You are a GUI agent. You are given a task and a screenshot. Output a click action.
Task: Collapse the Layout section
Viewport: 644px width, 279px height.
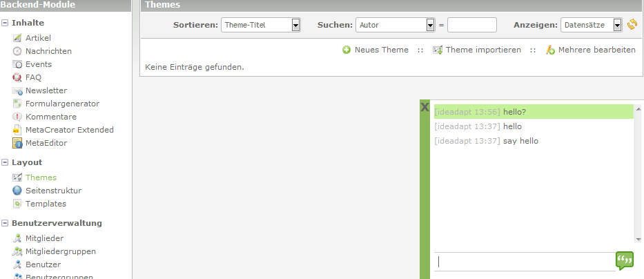point(5,163)
